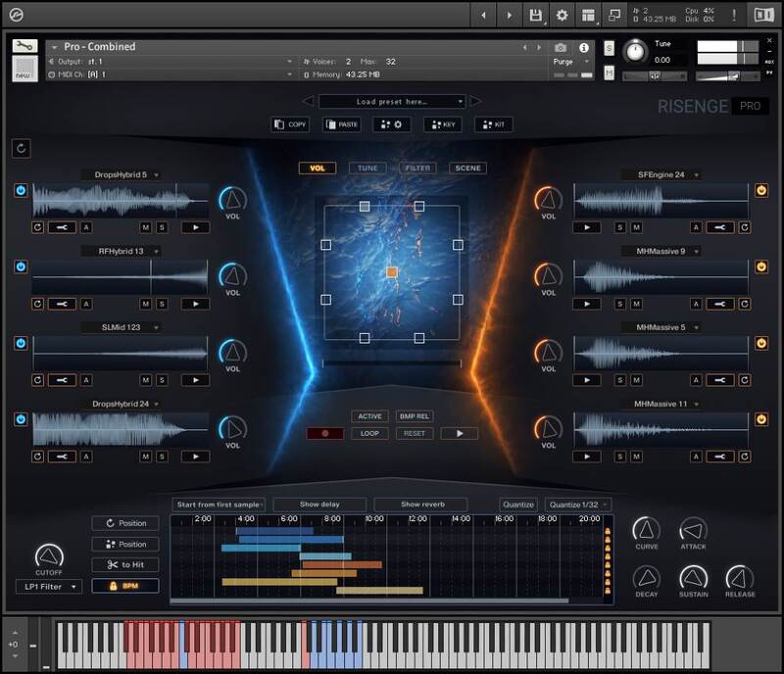Image resolution: width=784 pixels, height=674 pixels.
Task: Click the scissors 'to Hit' button
Action: tap(125, 564)
